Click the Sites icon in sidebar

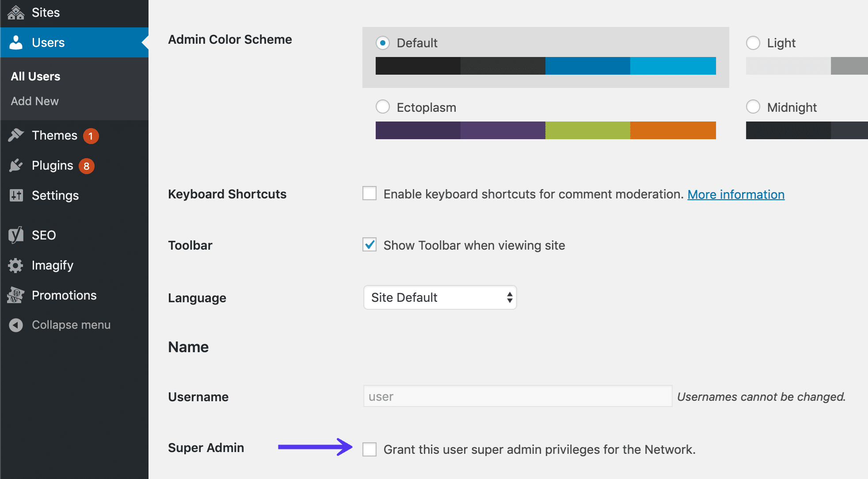coord(15,14)
